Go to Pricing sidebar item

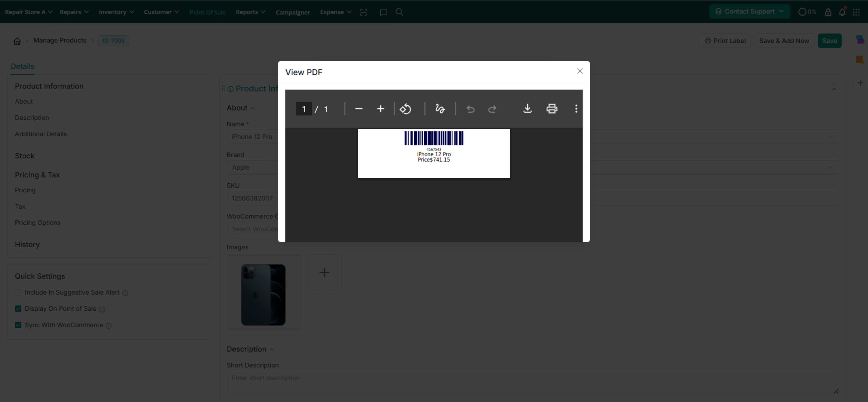tap(25, 190)
